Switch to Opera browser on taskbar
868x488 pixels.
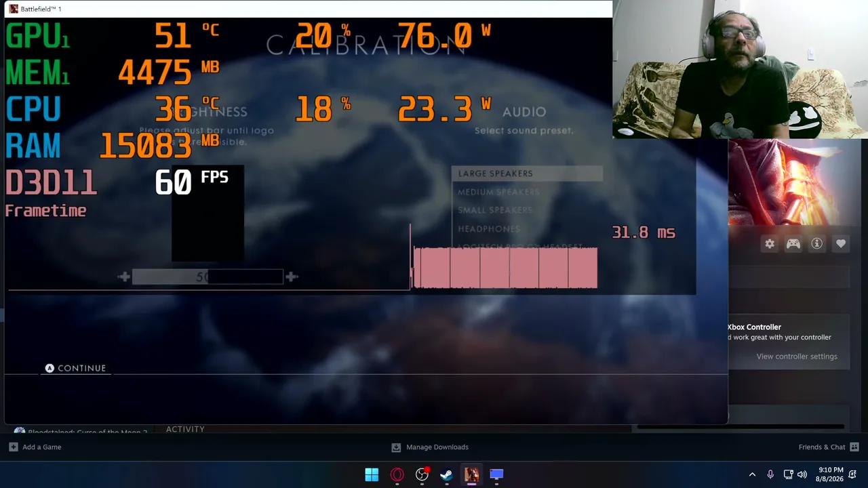[397, 474]
